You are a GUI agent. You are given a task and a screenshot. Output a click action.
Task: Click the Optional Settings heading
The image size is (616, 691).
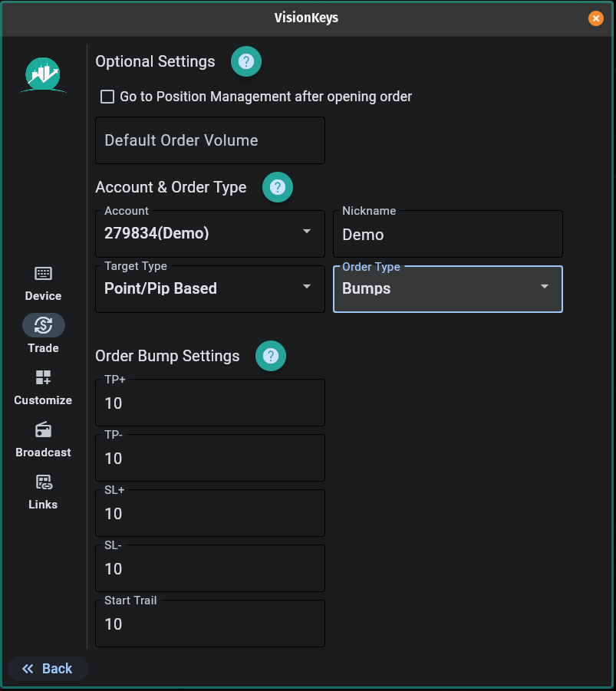pos(155,61)
